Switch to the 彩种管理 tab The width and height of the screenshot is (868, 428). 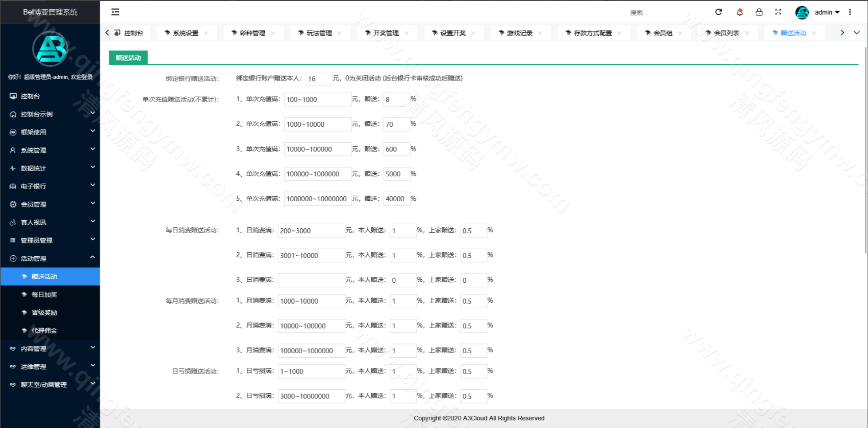pyautogui.click(x=252, y=33)
